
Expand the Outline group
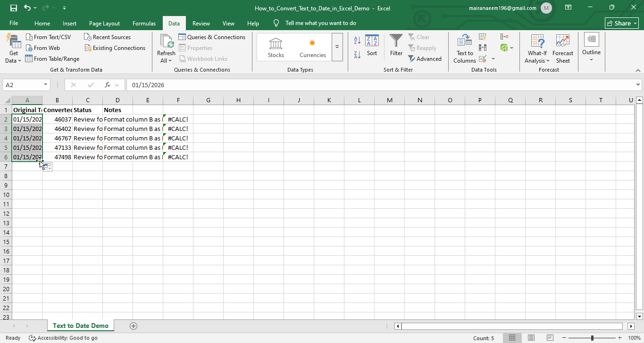tap(591, 47)
